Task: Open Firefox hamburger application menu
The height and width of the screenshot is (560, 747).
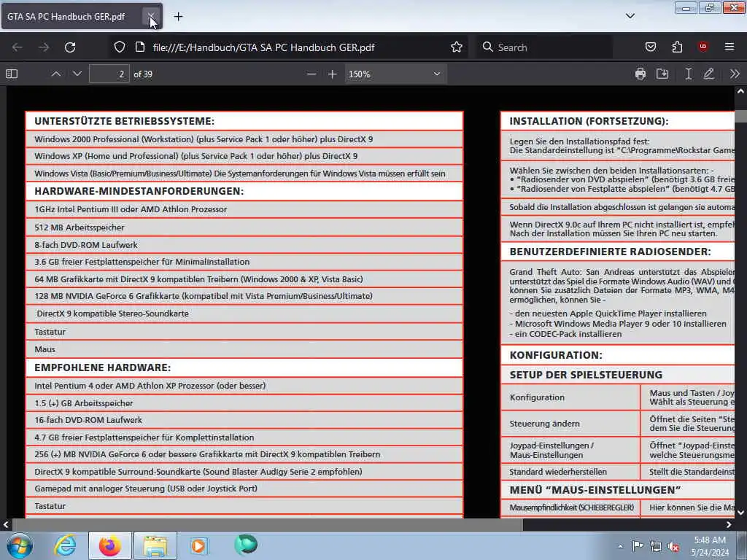Action: [x=729, y=47]
